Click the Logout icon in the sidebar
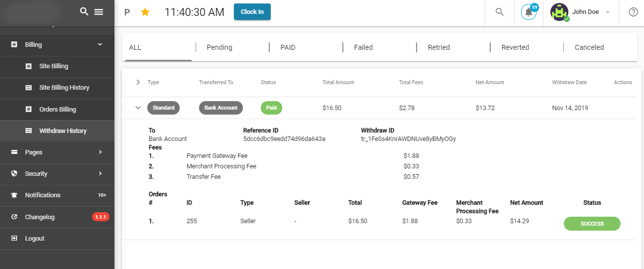The height and width of the screenshot is (269, 644). coord(14,239)
